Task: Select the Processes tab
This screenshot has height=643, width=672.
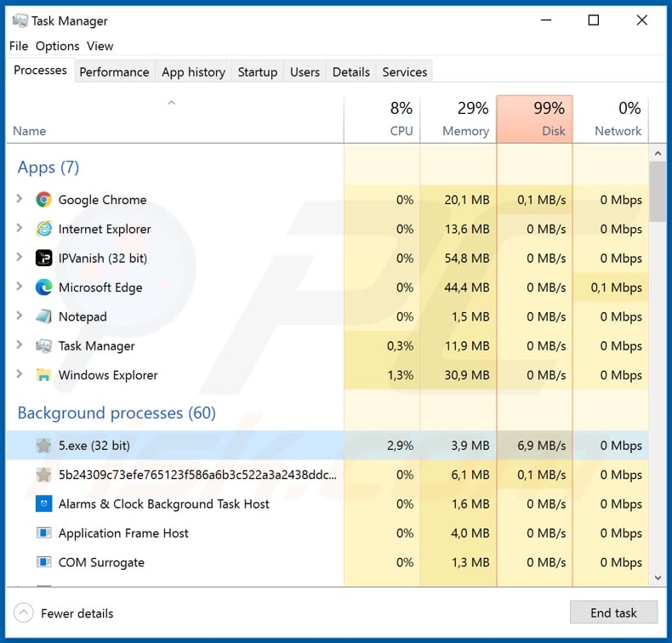Action: (40, 70)
